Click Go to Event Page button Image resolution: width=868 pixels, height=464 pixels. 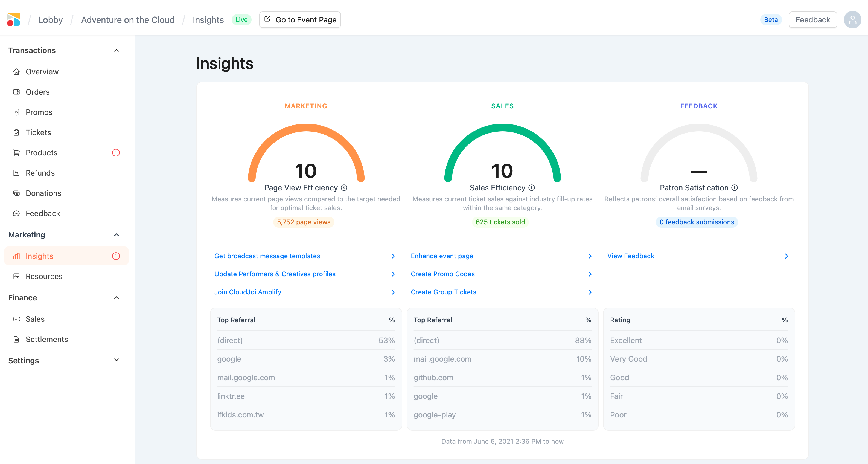300,19
